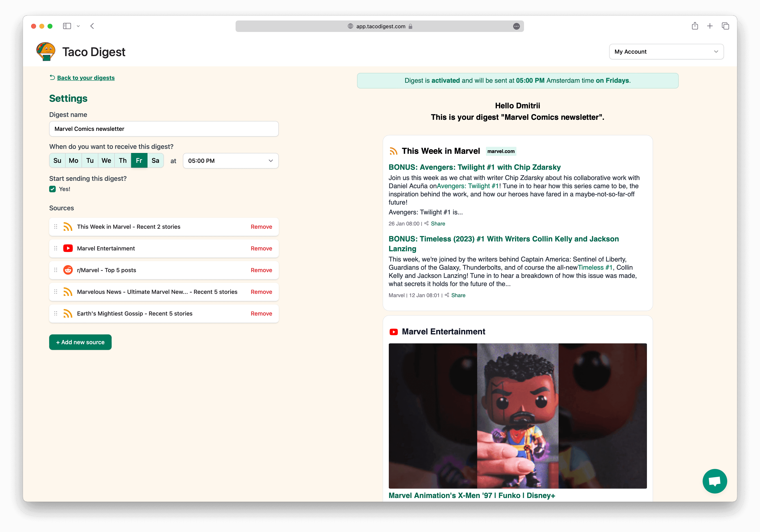Image resolution: width=760 pixels, height=532 pixels.
Task: Open the page options ellipsis in address bar
Action: tap(516, 26)
